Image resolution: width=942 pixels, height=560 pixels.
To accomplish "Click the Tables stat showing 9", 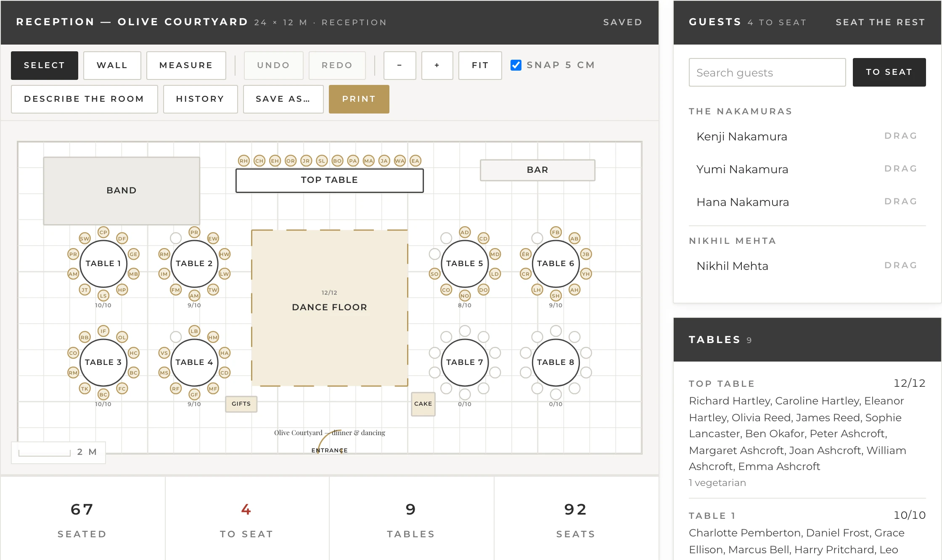I will point(411,520).
